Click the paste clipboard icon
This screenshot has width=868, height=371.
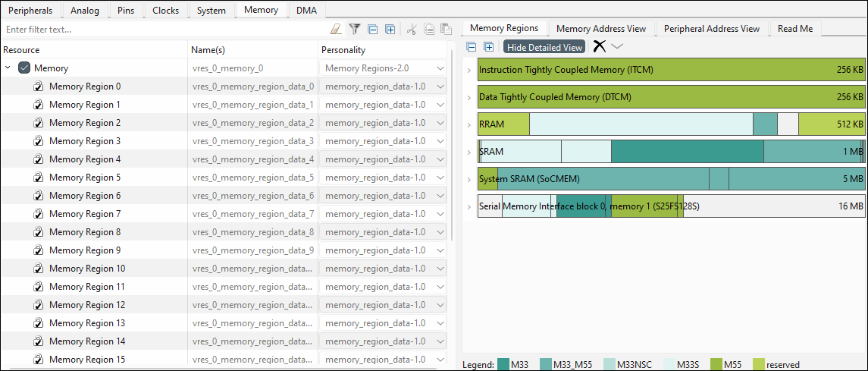[446, 30]
